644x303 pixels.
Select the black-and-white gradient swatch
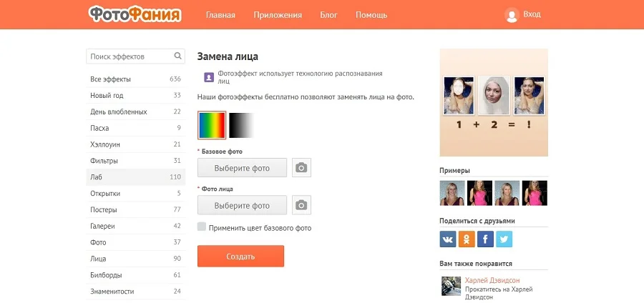point(242,125)
